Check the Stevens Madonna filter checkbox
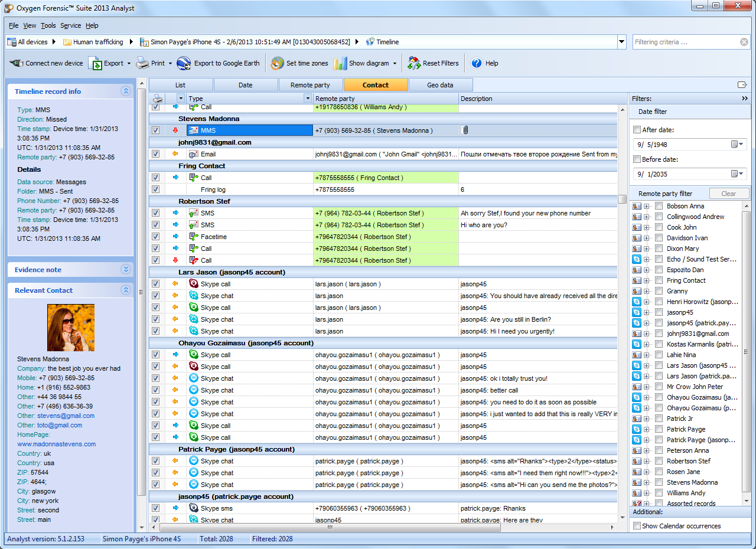The image size is (756, 549). (659, 482)
